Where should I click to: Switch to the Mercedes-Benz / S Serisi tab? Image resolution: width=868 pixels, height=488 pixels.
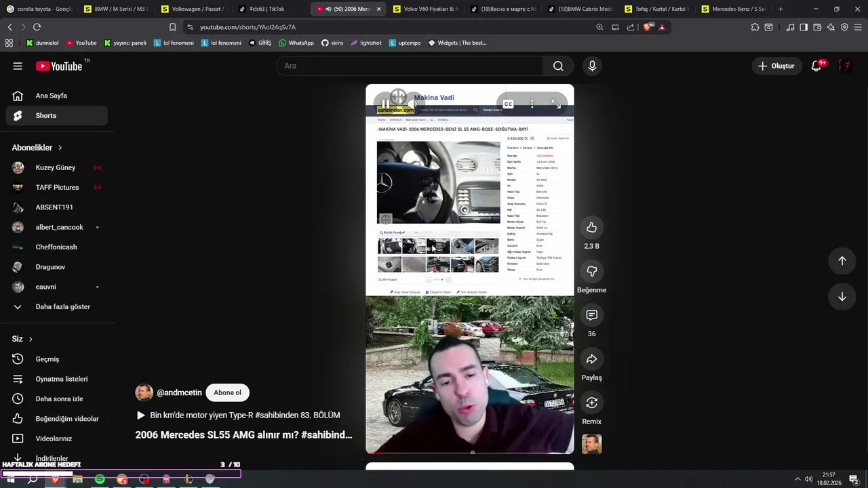[734, 9]
